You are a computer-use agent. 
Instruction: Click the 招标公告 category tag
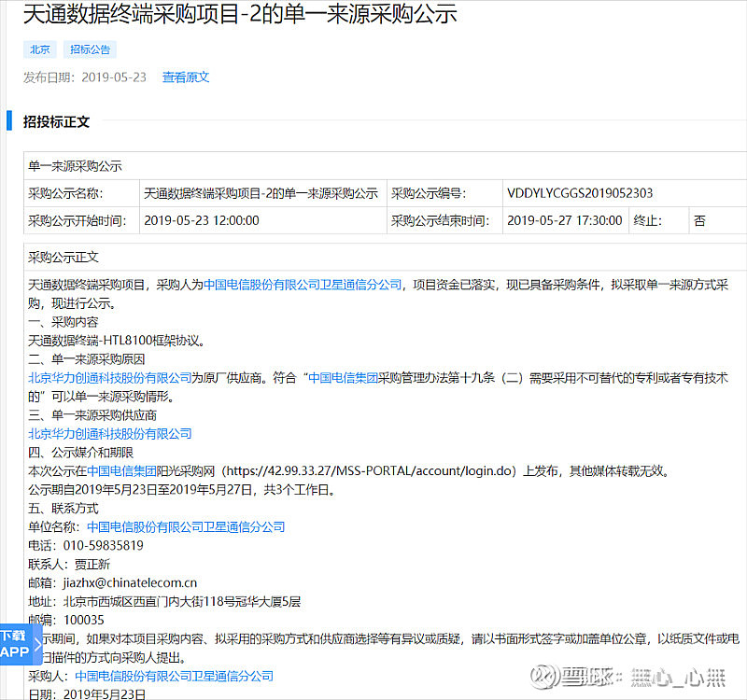90,49
